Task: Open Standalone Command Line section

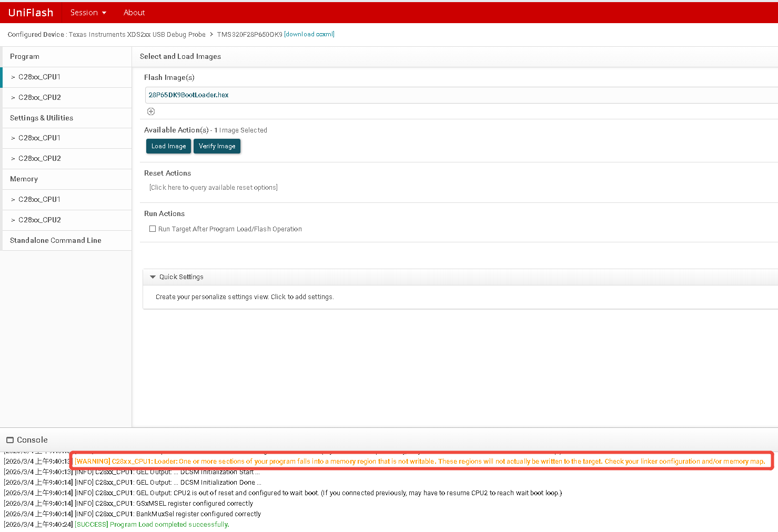Action: click(67, 241)
